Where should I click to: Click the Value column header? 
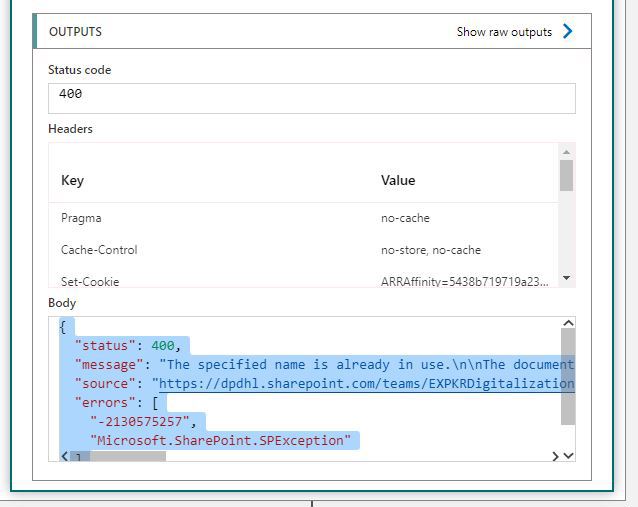point(398,180)
